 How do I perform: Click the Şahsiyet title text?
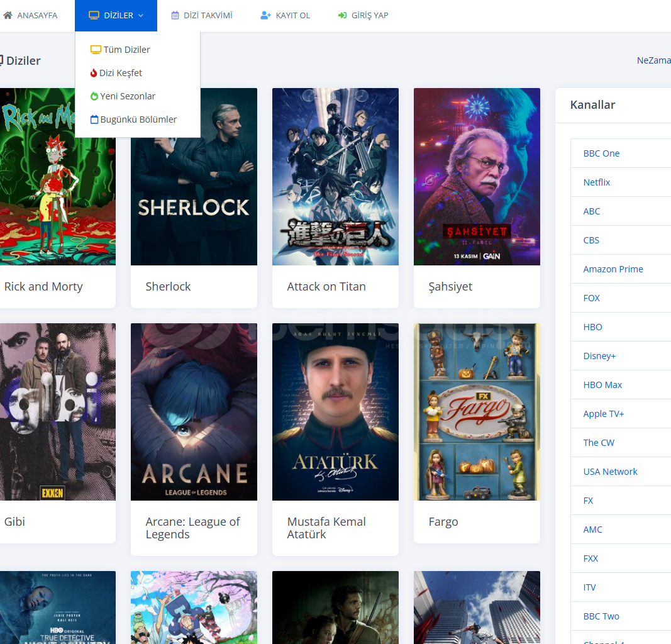click(450, 287)
